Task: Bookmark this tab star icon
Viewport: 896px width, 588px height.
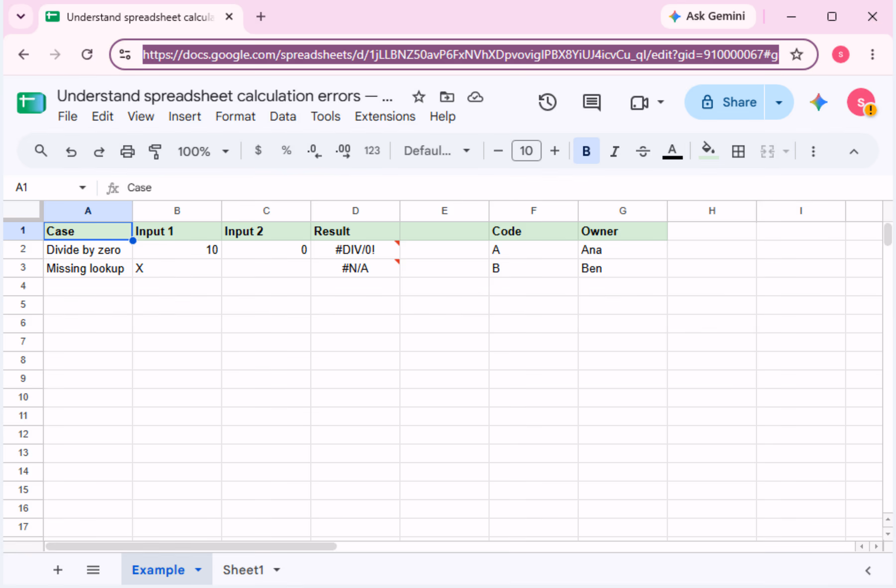Action: click(x=797, y=54)
